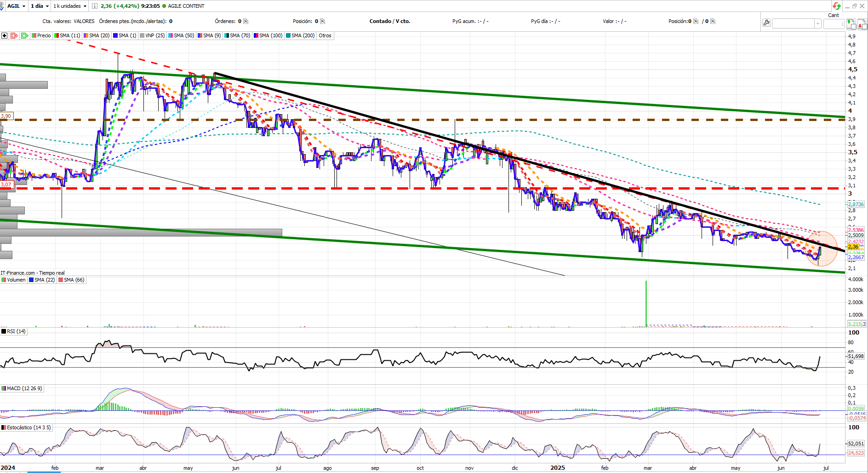Viewport: 868px width, 473px height.
Task: Click the bottom horizontal scrollbar thumb
Action: 44,472
